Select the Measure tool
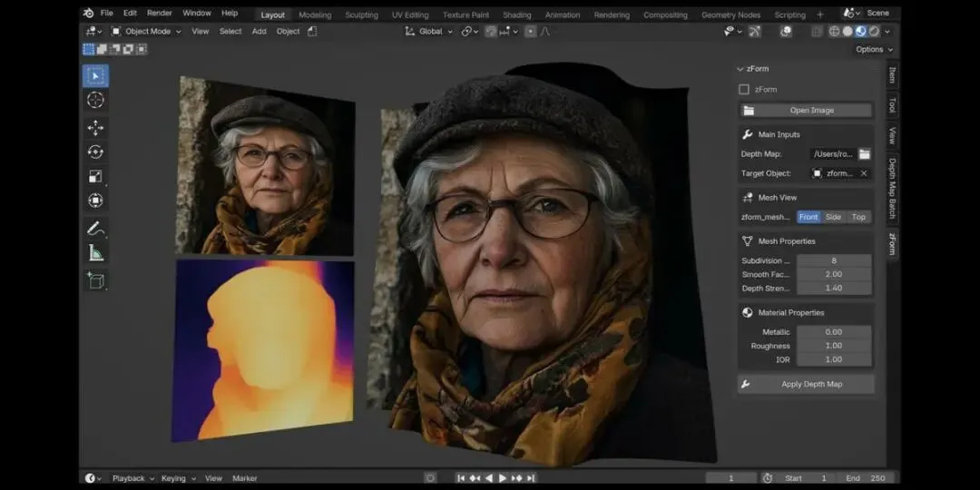 (x=95, y=253)
